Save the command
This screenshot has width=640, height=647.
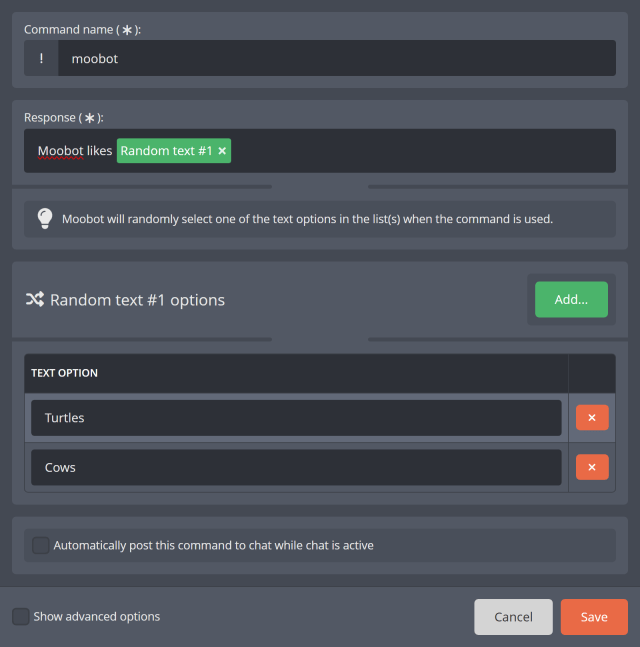coord(594,617)
